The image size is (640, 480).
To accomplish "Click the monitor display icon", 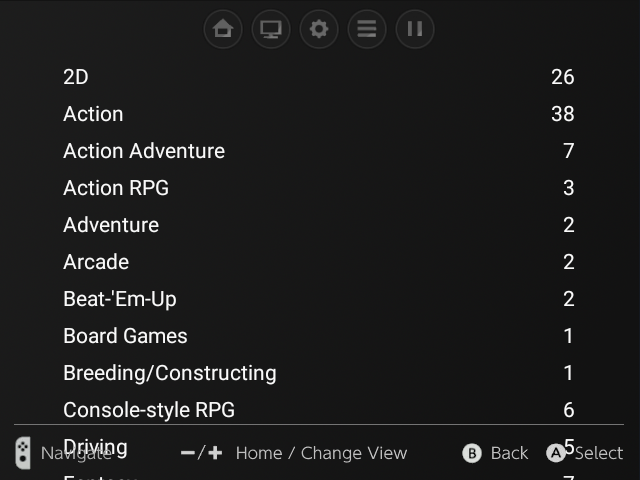I will [x=271, y=29].
